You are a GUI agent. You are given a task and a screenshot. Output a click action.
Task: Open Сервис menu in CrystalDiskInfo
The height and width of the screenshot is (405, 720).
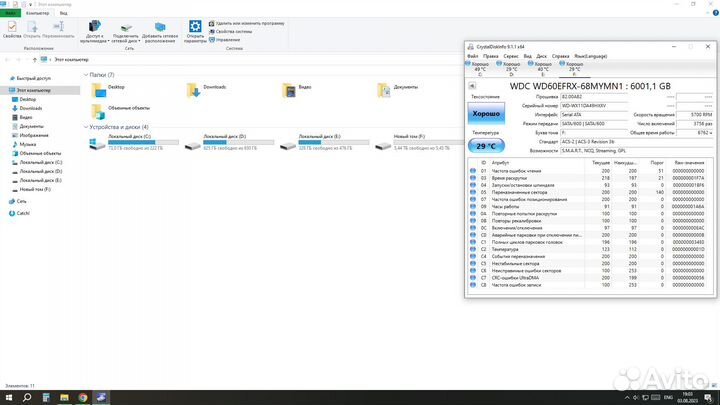pos(511,56)
